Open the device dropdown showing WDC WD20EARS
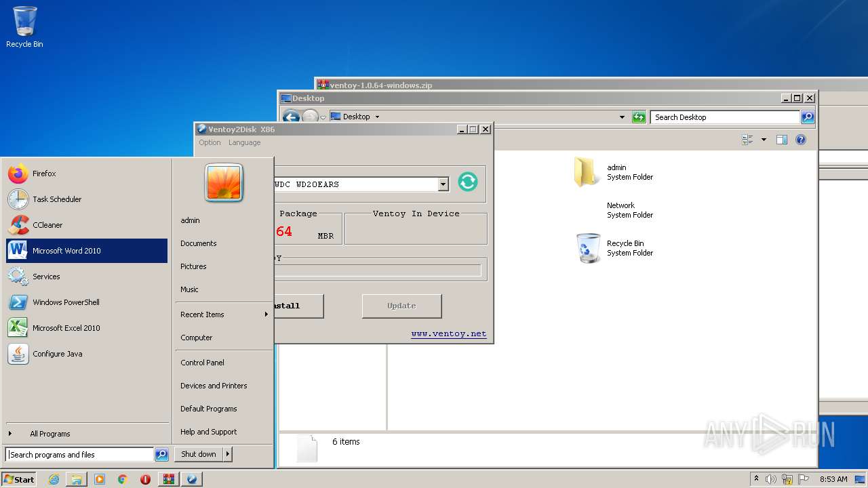Image resolution: width=868 pixels, height=488 pixels. [443, 184]
